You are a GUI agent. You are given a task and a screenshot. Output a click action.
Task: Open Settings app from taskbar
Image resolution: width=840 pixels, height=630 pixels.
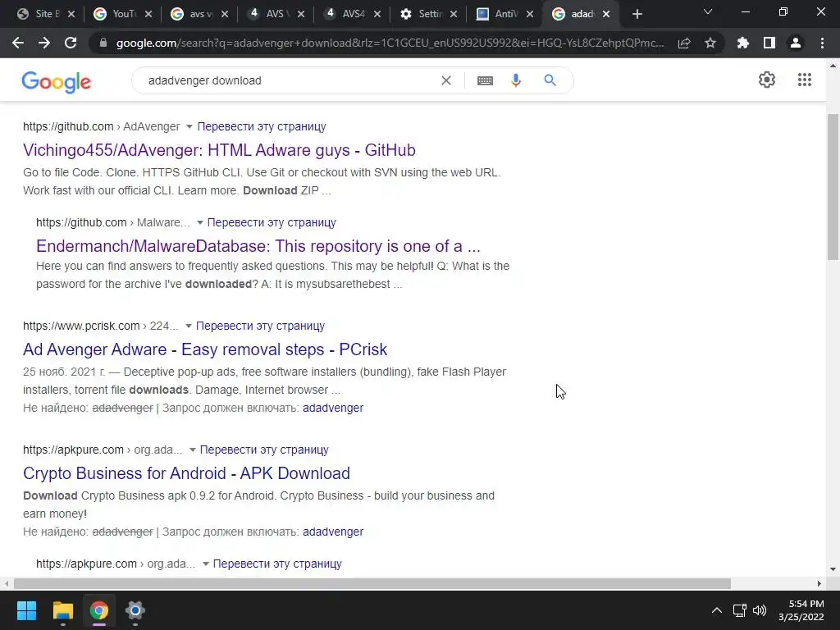pos(135,610)
